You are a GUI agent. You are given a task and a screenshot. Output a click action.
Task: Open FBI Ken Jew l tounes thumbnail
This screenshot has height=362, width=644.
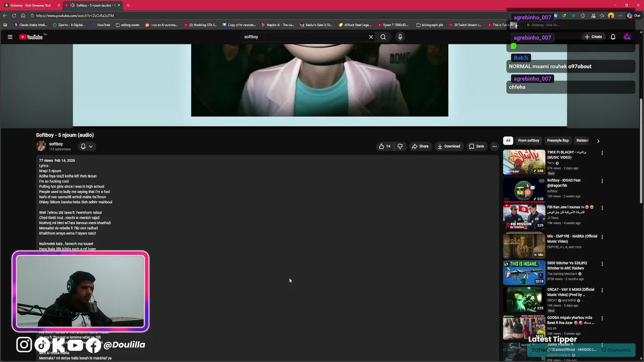click(524, 217)
